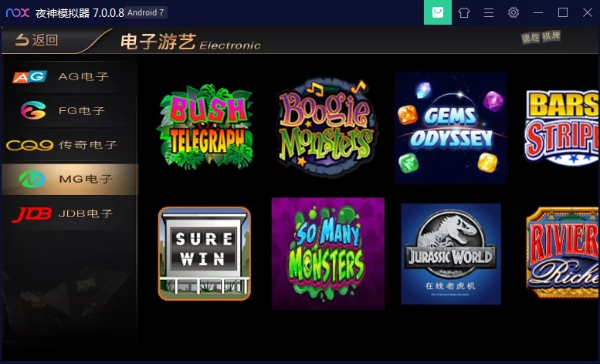
Task: Open the Sure Win slot game
Action: (204, 253)
